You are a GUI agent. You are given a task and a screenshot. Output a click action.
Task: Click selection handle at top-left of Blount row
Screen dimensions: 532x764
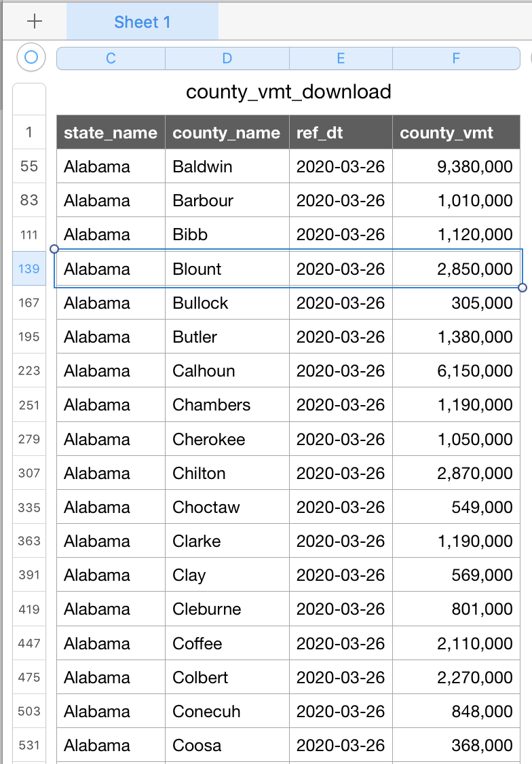tap(54, 249)
